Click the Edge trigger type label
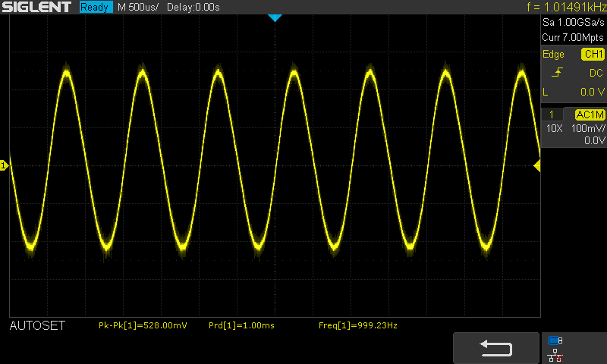The image size is (607, 364). pyautogui.click(x=553, y=55)
